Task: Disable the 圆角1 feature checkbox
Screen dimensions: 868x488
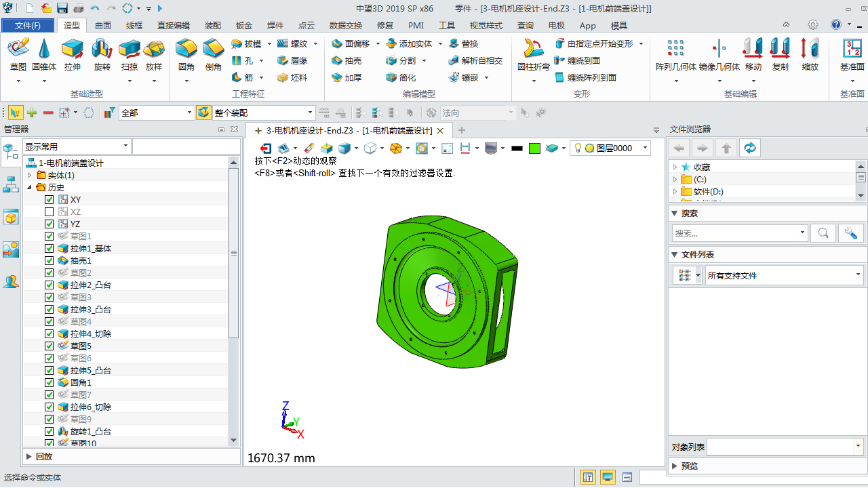Action: point(50,382)
